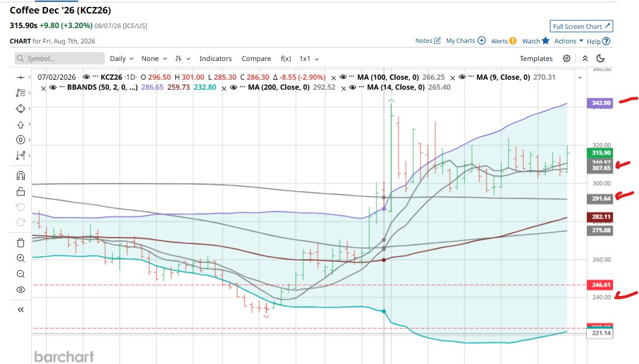The width and height of the screenshot is (639, 364).
Task: Zoom out with the magnifier minus
Action: pyautogui.click(x=21, y=274)
